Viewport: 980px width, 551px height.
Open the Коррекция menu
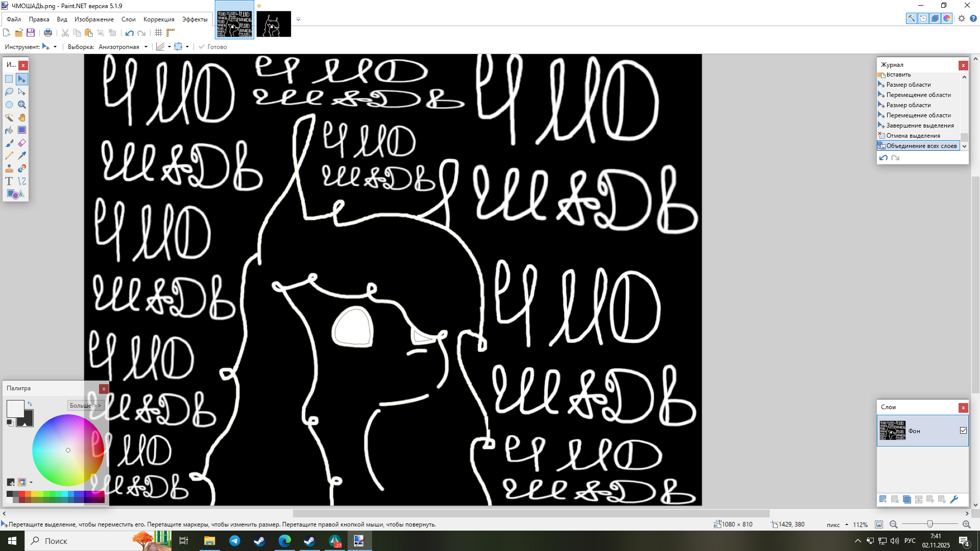point(159,19)
